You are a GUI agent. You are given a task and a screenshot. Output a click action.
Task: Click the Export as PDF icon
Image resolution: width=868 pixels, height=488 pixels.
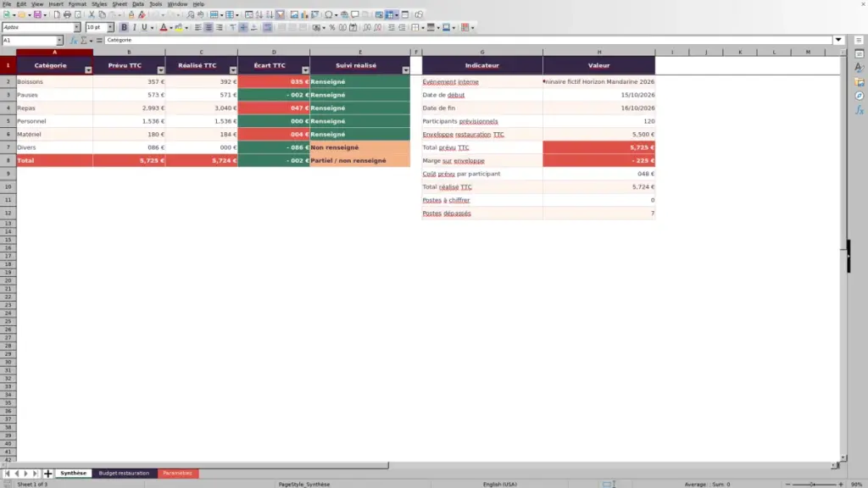coord(57,15)
